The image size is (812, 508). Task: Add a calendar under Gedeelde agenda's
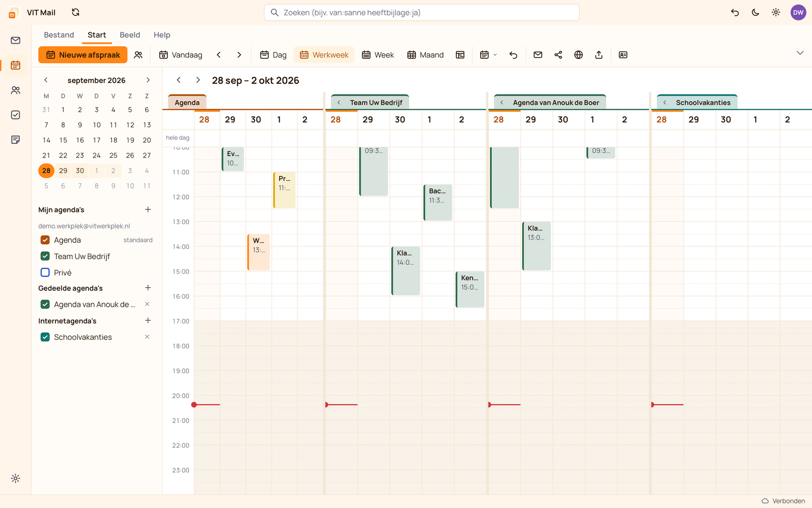tap(148, 288)
